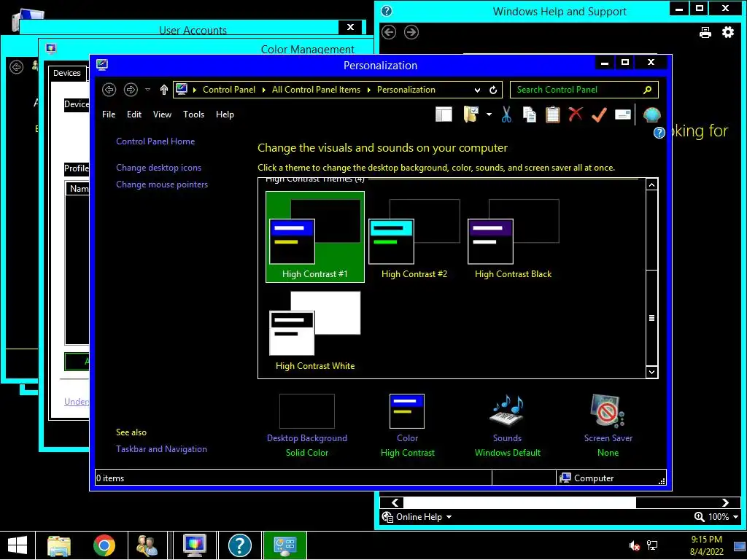This screenshot has height=560, width=747.
Task: Click Control Panel in the address bar
Action: (x=228, y=90)
